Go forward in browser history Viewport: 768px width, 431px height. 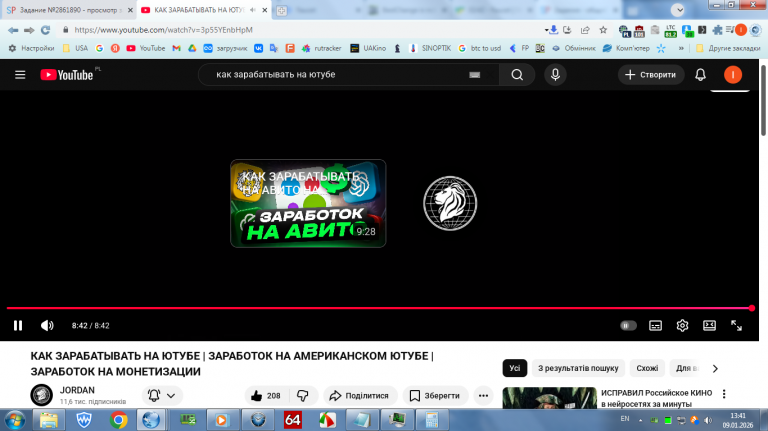[x=29, y=30]
